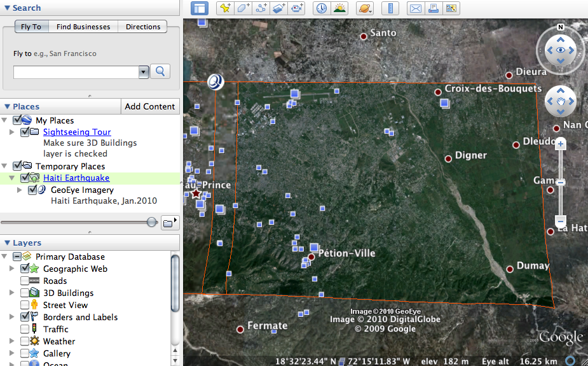Viewport: 588px width, 366px height.
Task: Click the email envelope icon in toolbar
Action: pyautogui.click(x=415, y=8)
